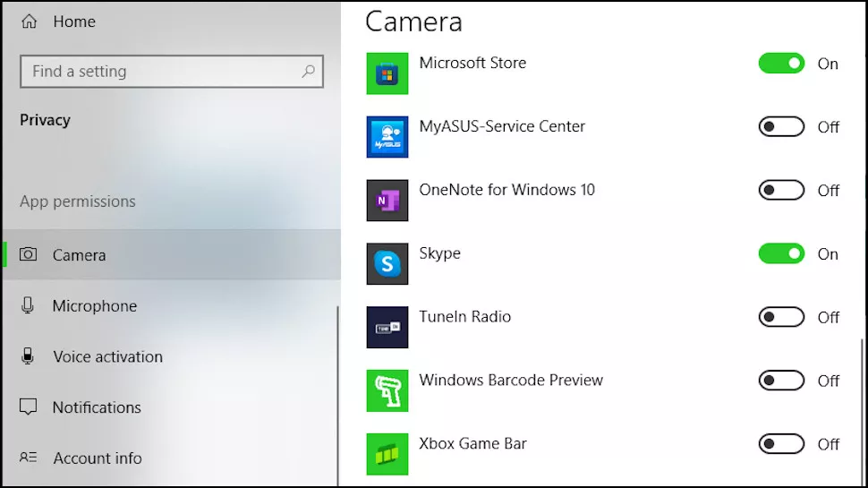Click the Skype app icon

click(387, 263)
